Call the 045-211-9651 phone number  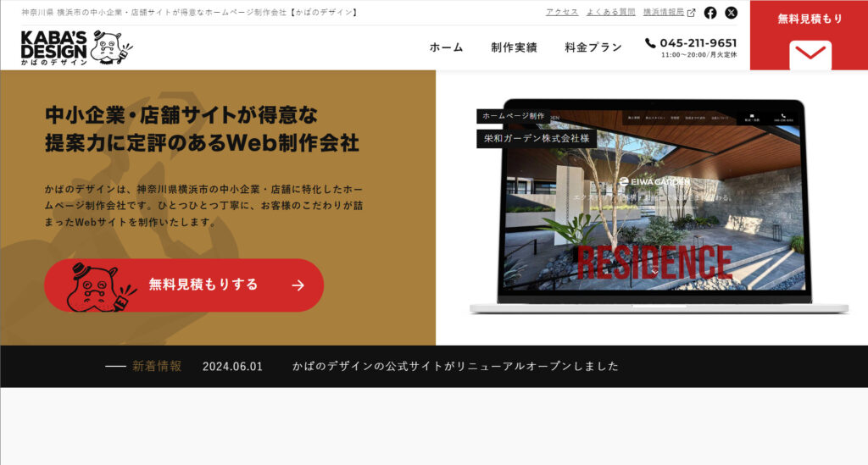pos(698,43)
